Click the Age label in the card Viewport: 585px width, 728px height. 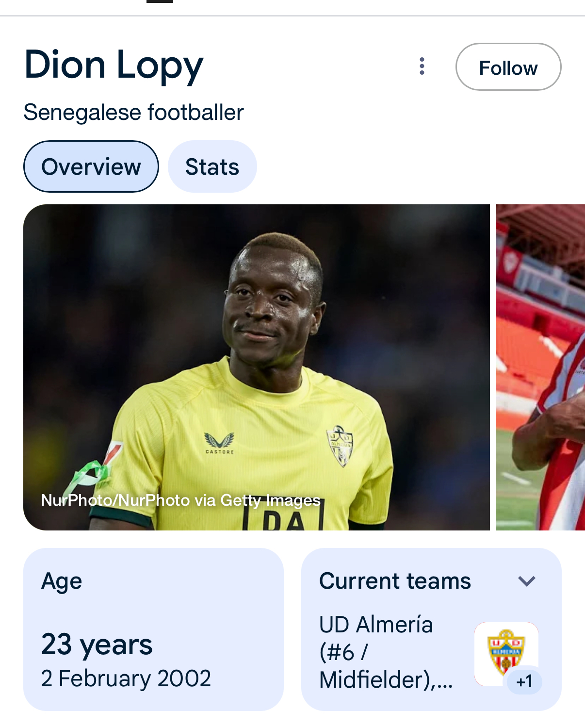coord(62,581)
